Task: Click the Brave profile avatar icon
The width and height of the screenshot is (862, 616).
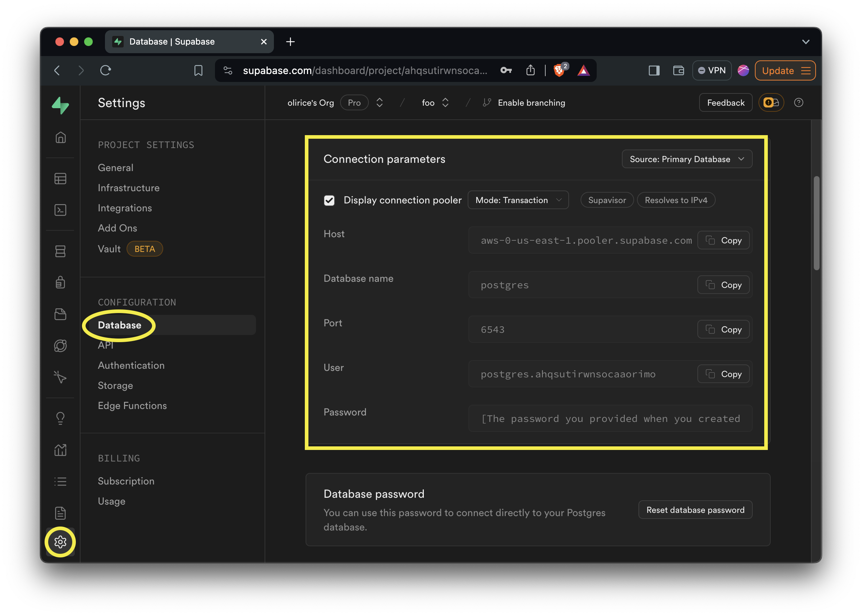Action: coord(743,70)
